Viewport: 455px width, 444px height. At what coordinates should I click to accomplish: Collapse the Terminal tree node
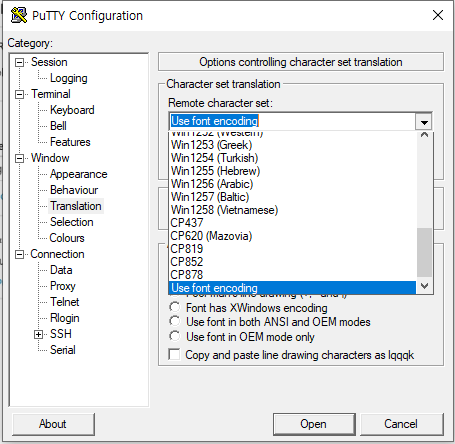coord(20,94)
